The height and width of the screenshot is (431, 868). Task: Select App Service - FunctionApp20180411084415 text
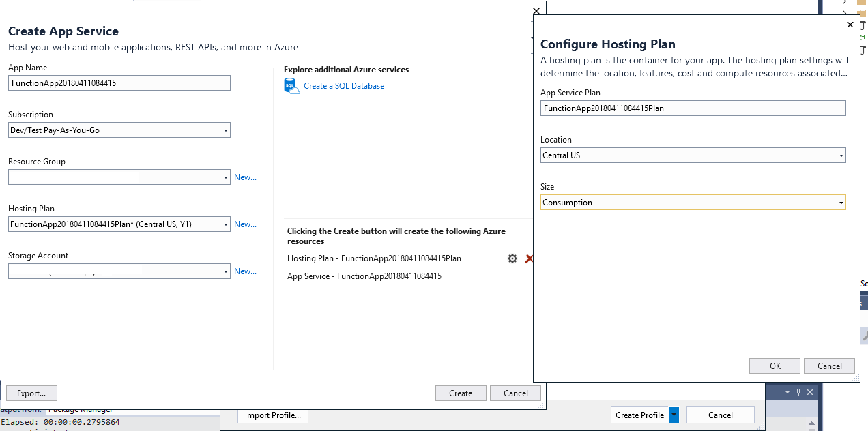tap(364, 276)
